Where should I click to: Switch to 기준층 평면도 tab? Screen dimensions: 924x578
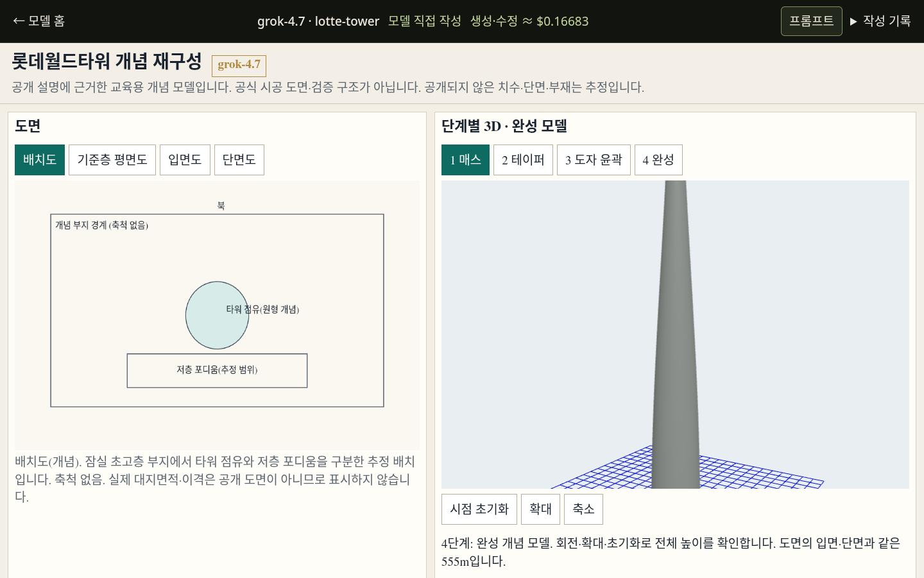[112, 160]
